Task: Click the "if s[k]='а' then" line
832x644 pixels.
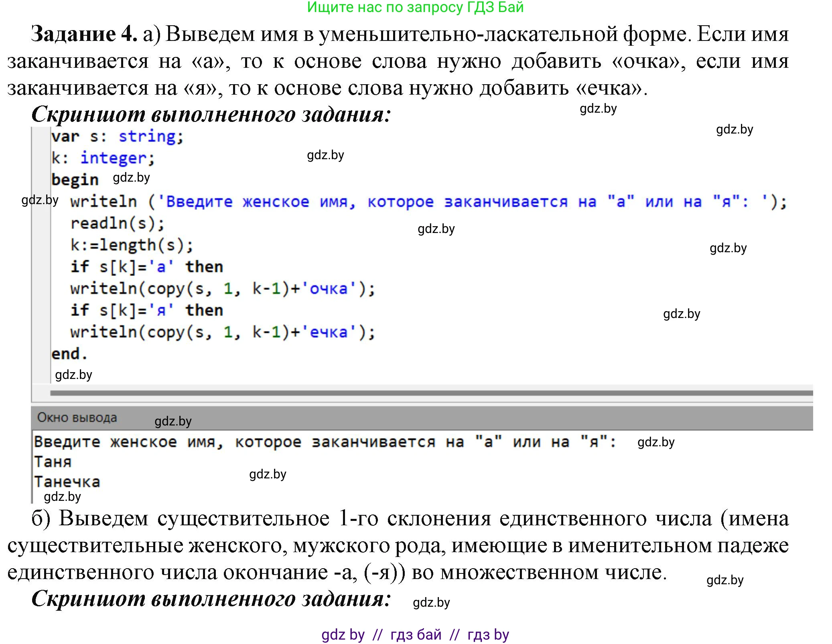Action: click(146, 267)
